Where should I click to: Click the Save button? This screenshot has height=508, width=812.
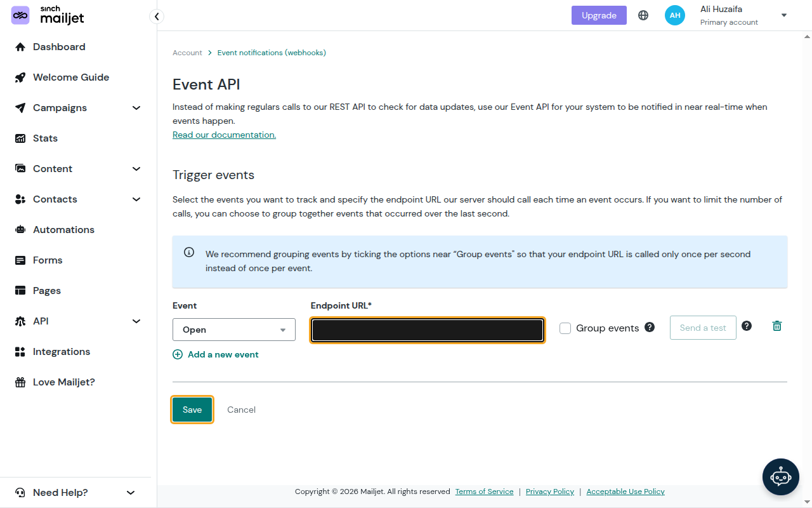(192, 410)
